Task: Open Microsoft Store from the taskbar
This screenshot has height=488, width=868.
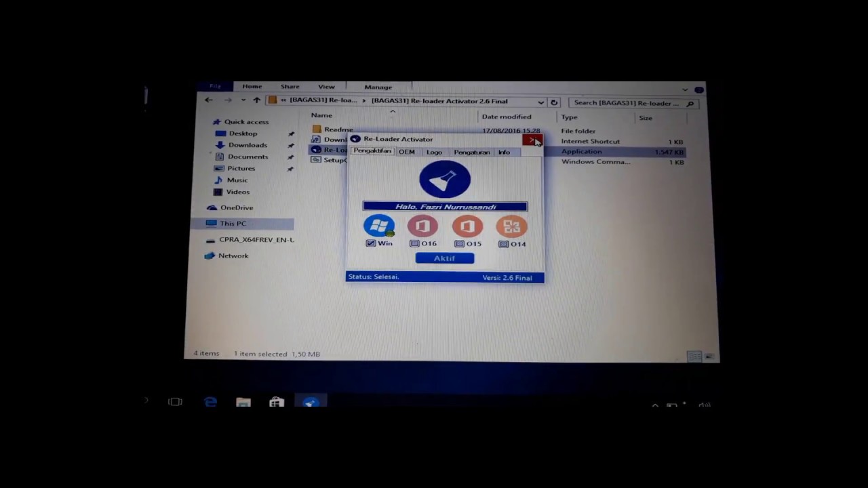Action: (277, 402)
